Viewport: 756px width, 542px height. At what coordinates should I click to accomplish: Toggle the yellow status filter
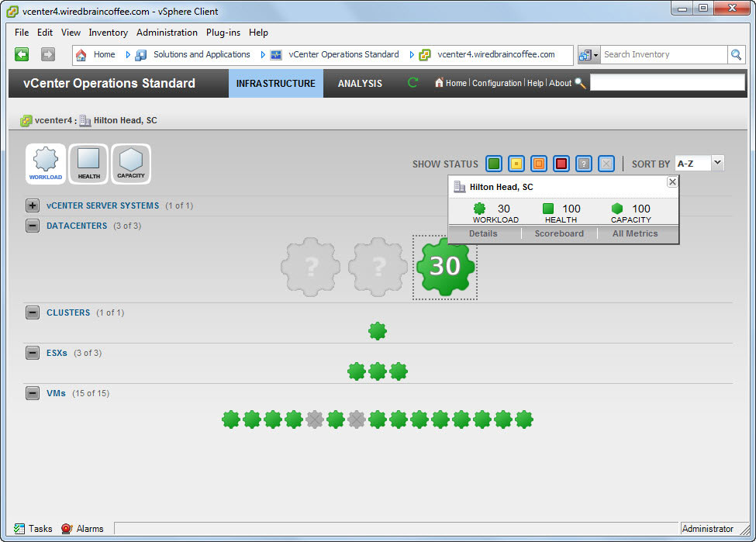516,164
